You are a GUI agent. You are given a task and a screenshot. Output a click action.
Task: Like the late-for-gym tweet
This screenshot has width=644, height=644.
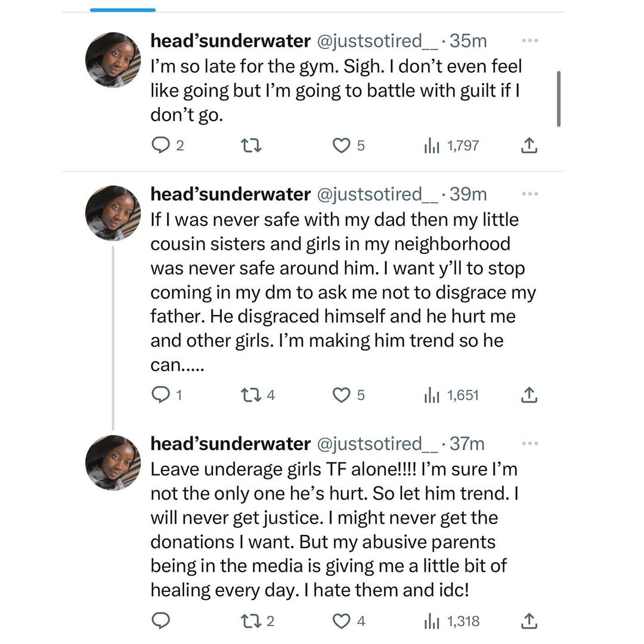(x=340, y=145)
